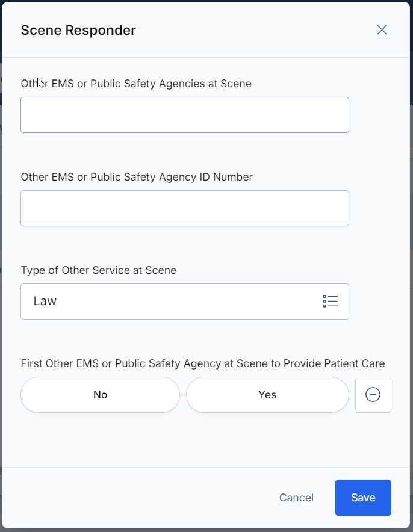
Task: Click the Scene Responder dialog title
Action: coord(78,30)
